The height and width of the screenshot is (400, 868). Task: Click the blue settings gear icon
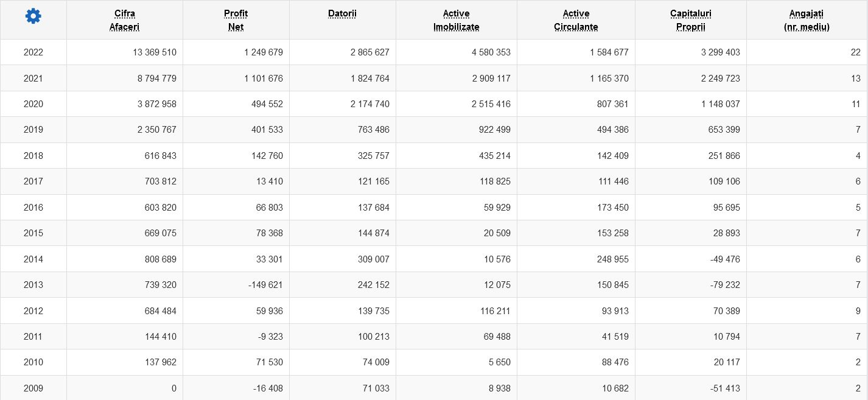[x=33, y=16]
